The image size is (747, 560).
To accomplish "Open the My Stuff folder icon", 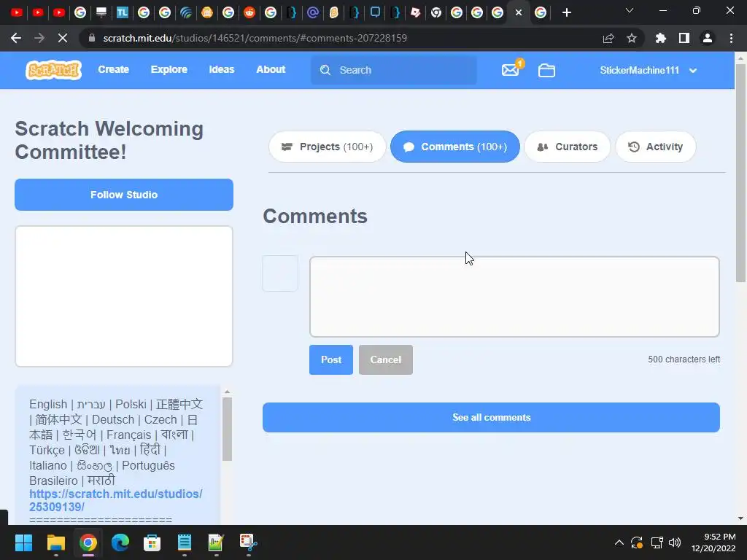I will tap(546, 71).
